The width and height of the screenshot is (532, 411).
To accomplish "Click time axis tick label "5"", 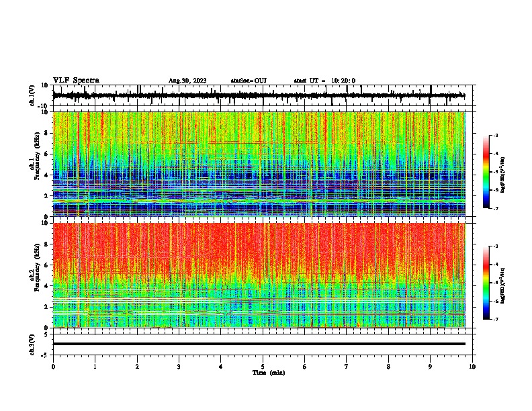I will point(263,367).
